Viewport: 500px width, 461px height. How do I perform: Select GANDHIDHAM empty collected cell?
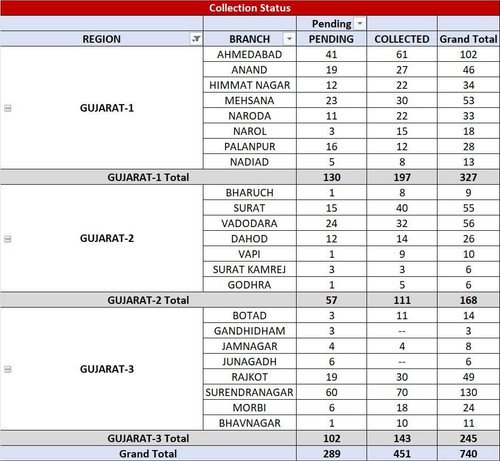pos(402,331)
